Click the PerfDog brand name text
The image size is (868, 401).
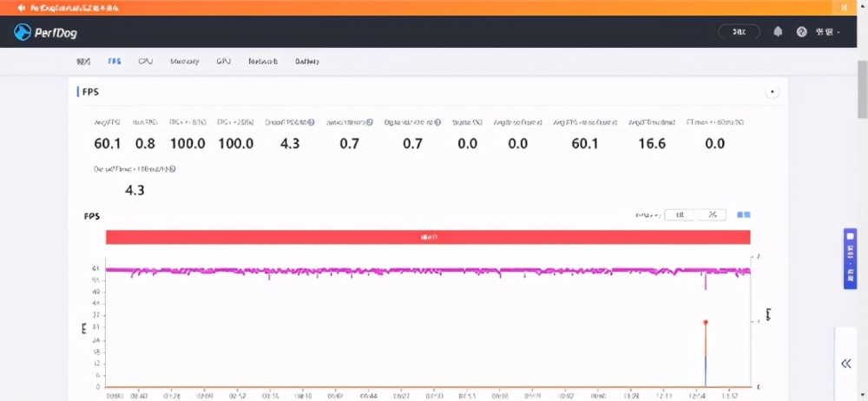pos(56,33)
